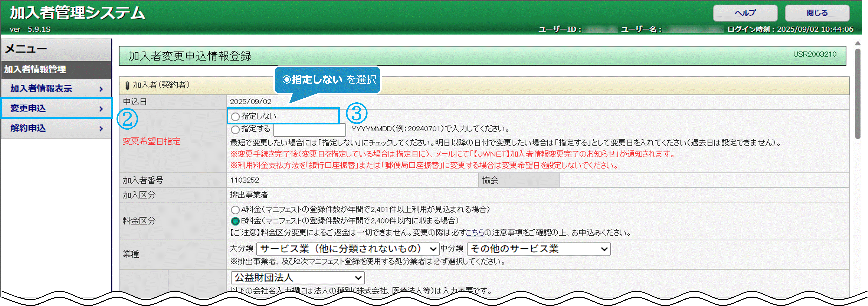
Task: Click the change date input field
Action: (x=309, y=130)
